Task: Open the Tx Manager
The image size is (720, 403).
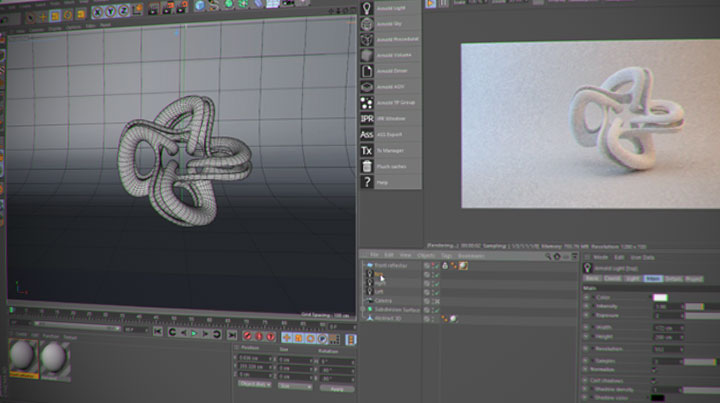Action: [390, 151]
